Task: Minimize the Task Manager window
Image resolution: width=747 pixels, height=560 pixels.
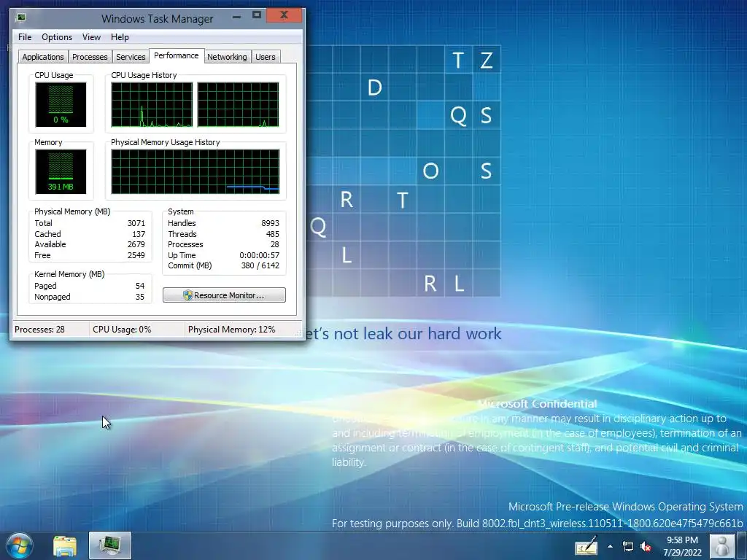Action: click(x=236, y=17)
